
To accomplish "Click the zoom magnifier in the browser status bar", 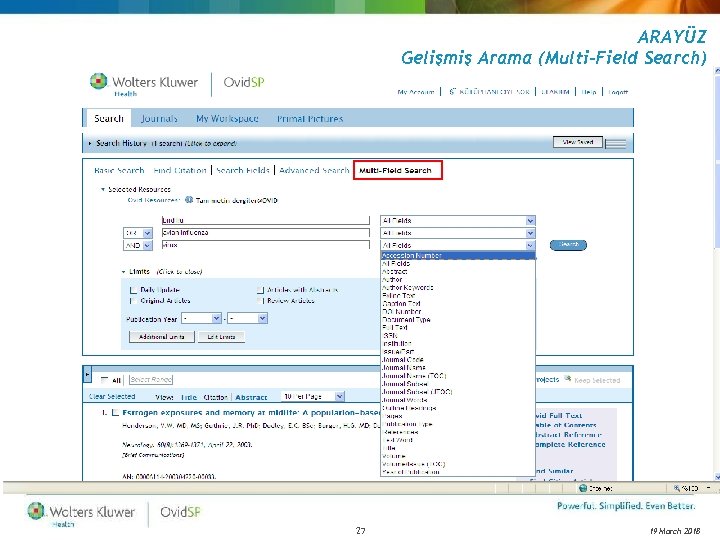I will tap(676, 488).
